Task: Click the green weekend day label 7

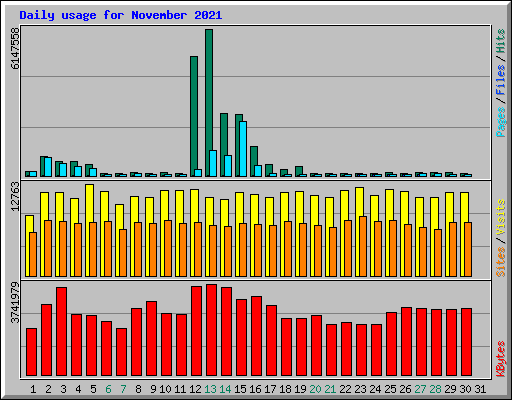Action: click(x=123, y=389)
